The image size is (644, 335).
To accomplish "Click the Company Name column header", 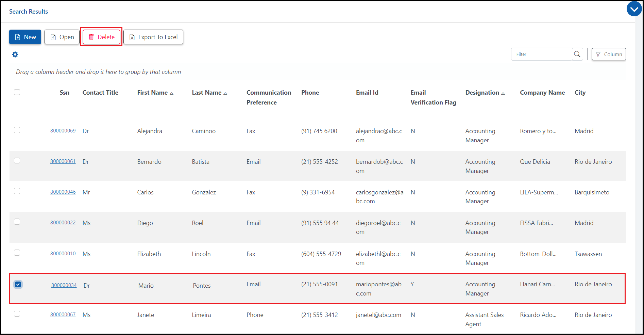I will [542, 93].
